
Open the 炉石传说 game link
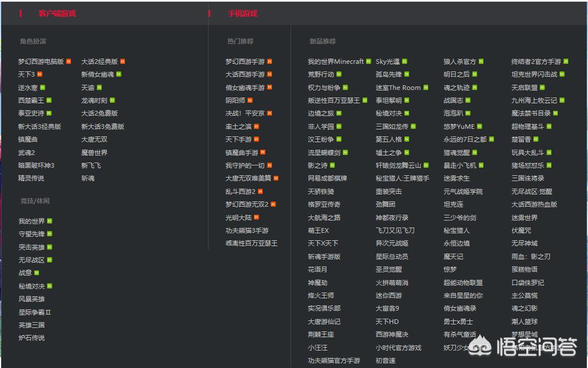point(31,338)
